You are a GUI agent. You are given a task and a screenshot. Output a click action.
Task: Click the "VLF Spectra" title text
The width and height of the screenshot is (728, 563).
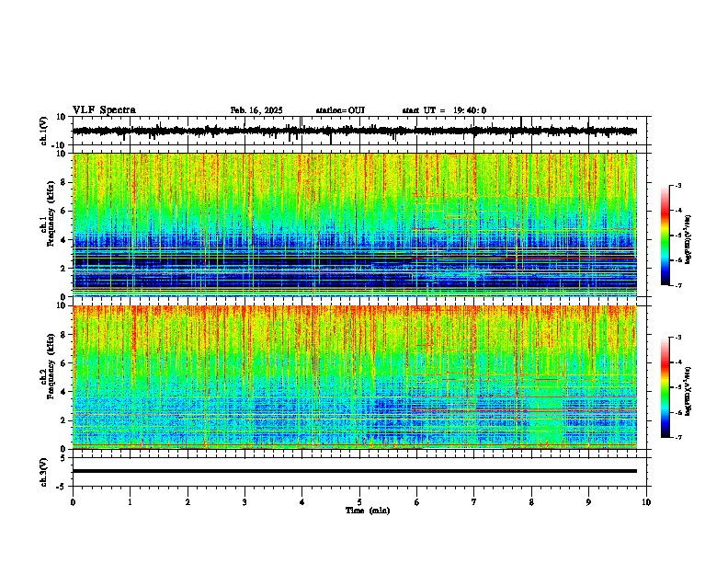point(104,110)
